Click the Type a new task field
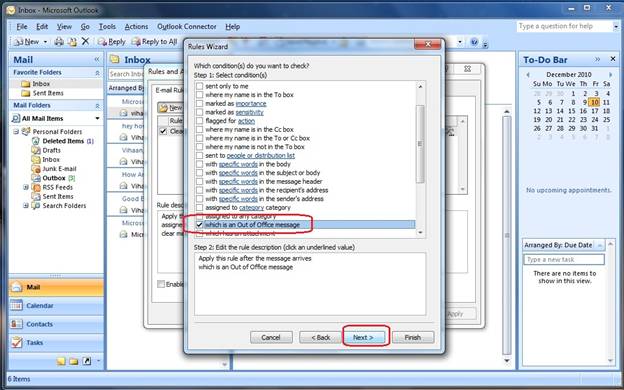 [564, 259]
